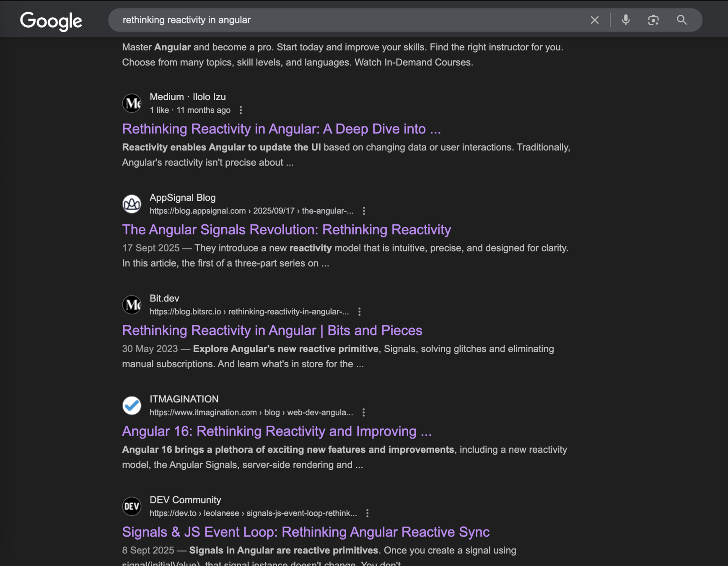Click the 'ITMAGINATION' source name

tap(184, 399)
